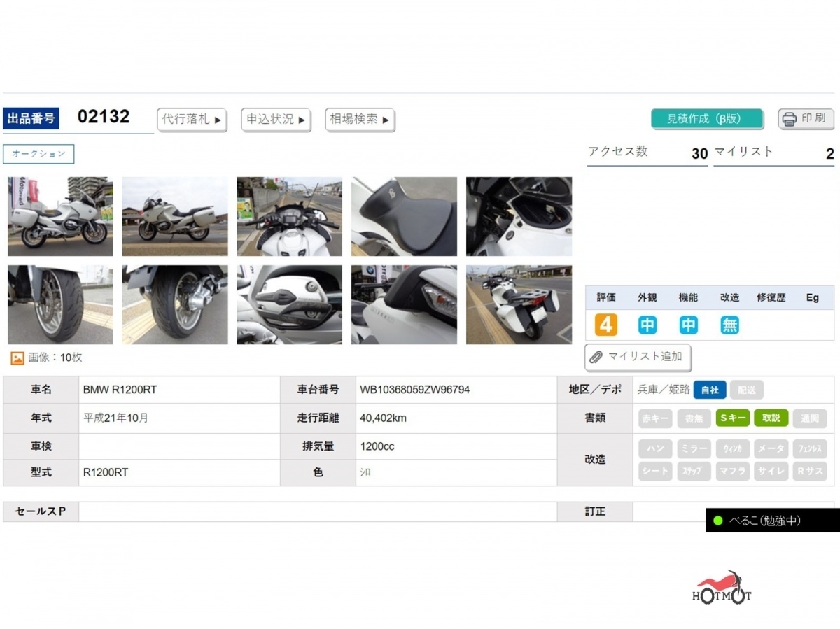This screenshot has width=840, height=629.
Task: Open the 代行落札 dropdown button
Action: click(192, 120)
